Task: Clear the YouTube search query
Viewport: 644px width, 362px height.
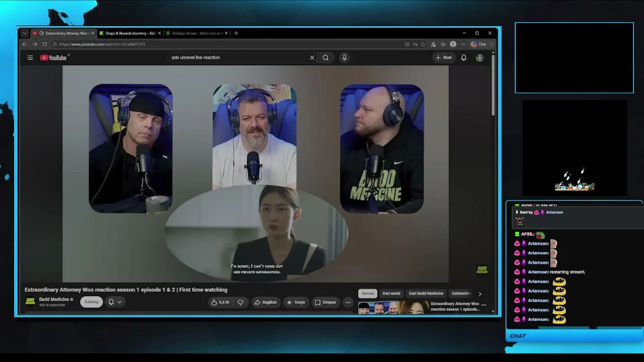Action: pos(312,57)
